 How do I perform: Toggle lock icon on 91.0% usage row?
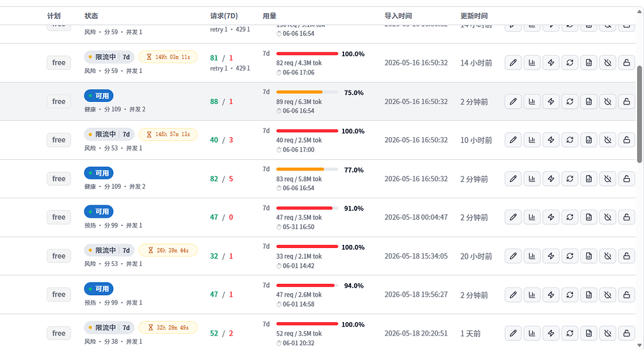pos(626,217)
